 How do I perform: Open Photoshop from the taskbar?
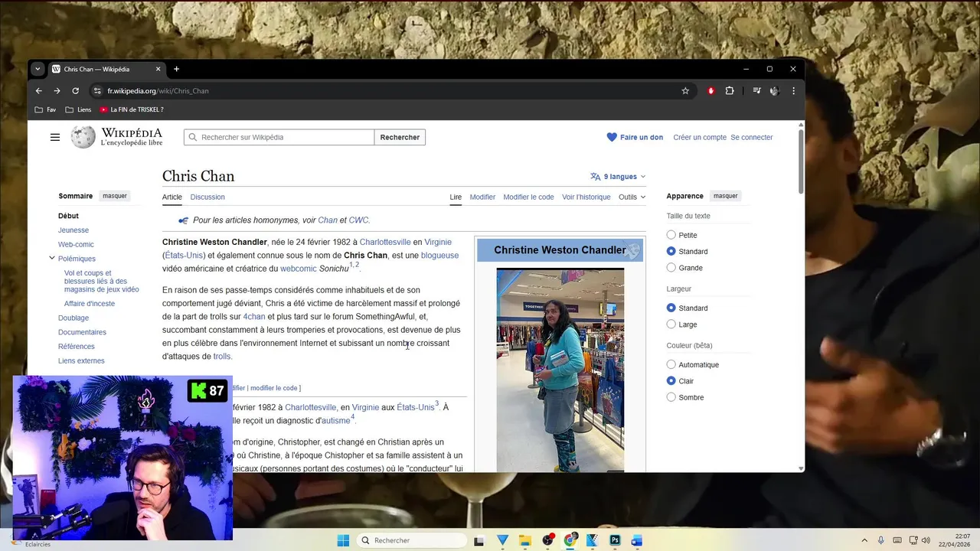[614, 540]
